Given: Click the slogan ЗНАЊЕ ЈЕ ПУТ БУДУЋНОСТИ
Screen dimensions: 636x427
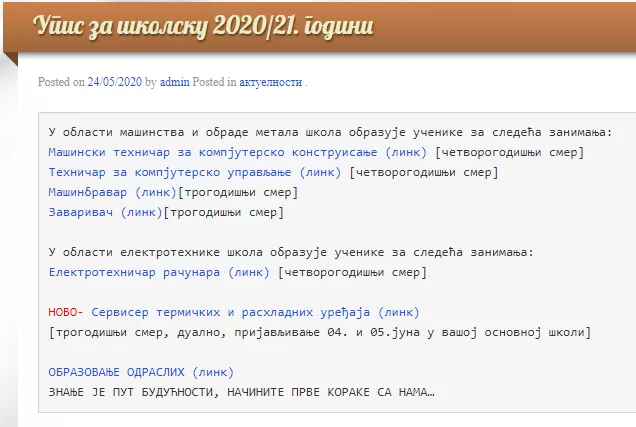Looking at the screenshot, I should tap(241, 391).
